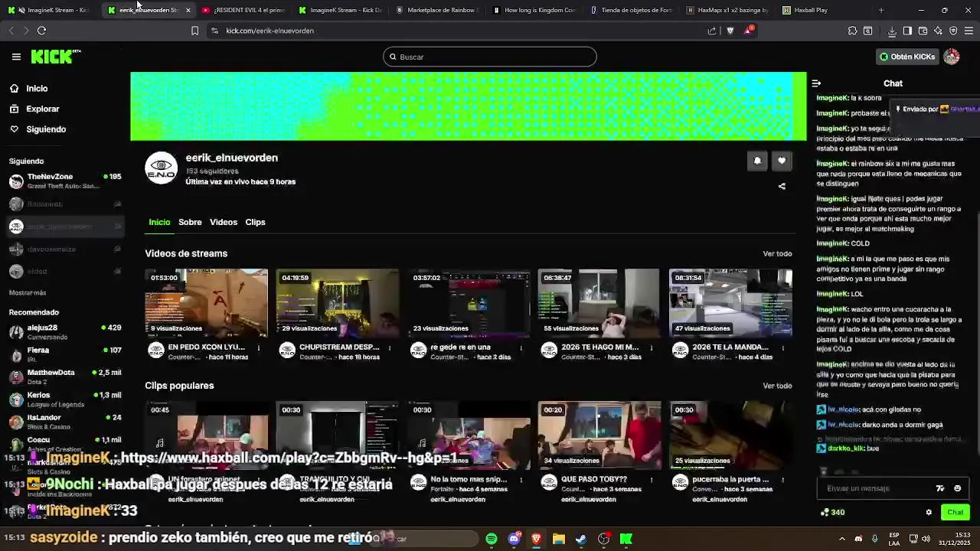Close the eerik_elnuevorden browser tab
The image size is (980, 551).
coord(188,10)
